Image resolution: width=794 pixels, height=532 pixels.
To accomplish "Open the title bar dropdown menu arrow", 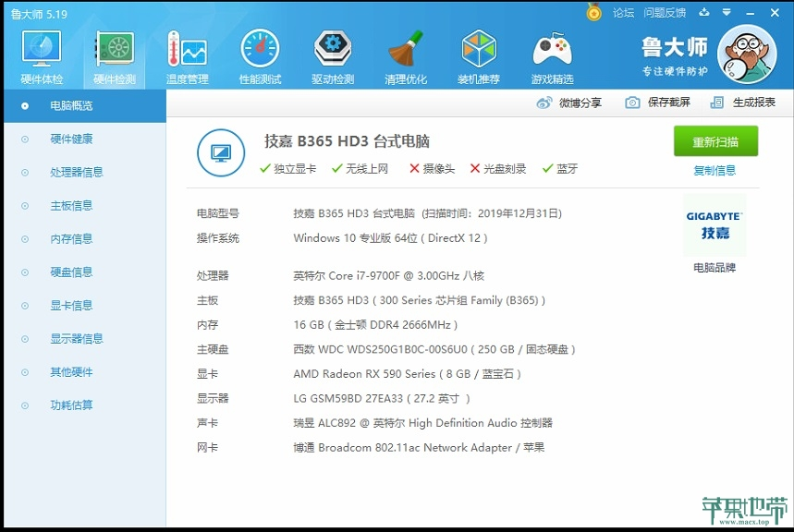I will [727, 12].
